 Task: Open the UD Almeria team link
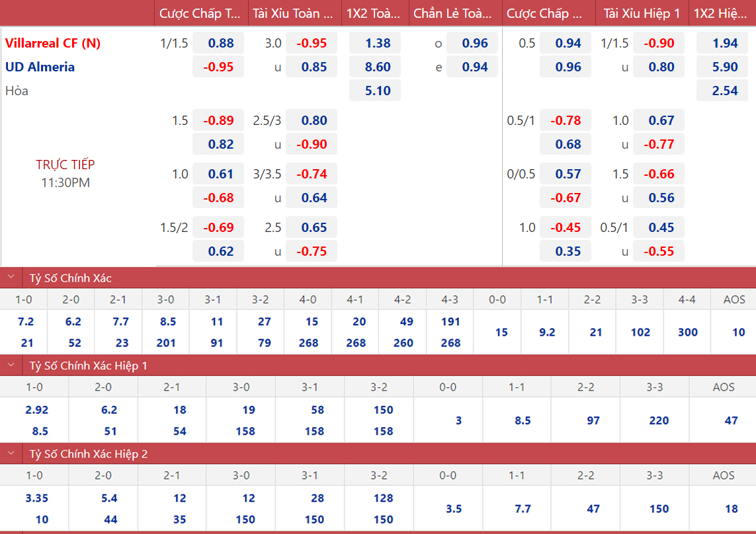pos(40,67)
